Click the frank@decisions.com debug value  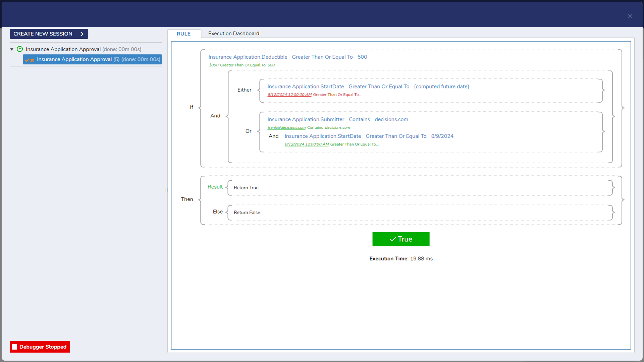tap(286, 128)
